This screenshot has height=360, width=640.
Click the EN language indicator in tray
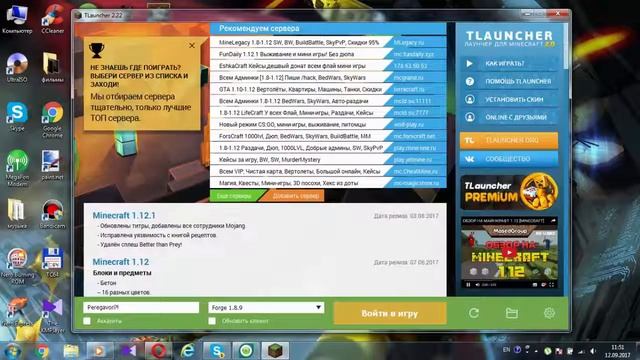pos(507,350)
